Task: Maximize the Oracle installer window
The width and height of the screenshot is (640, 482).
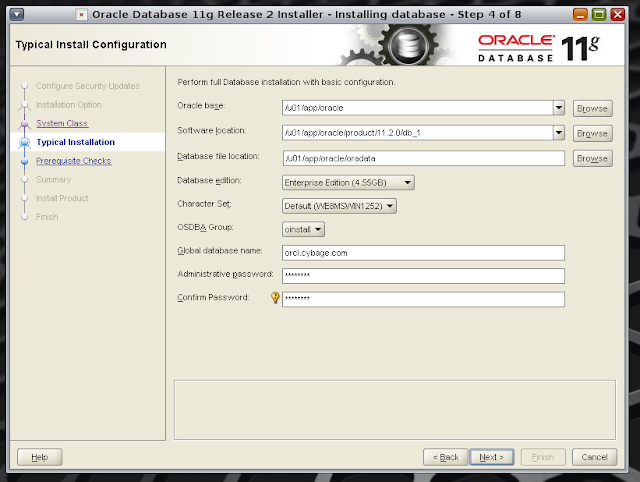Action: 599,15
